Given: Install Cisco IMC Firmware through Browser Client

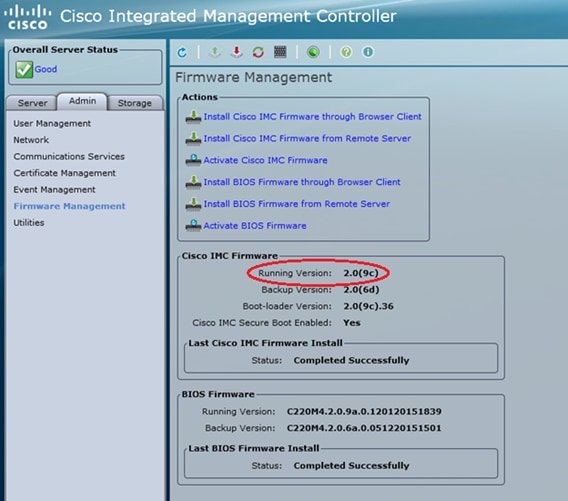Looking at the screenshot, I should point(312,117).
